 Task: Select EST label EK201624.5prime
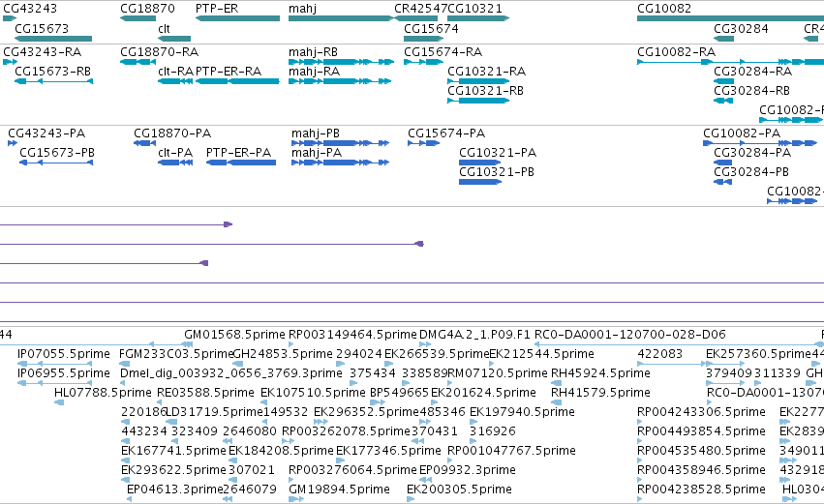tap(483, 393)
